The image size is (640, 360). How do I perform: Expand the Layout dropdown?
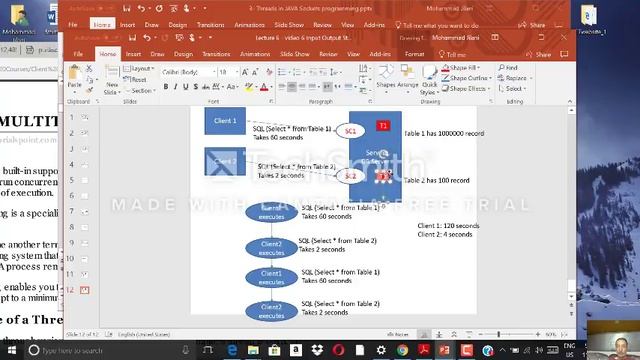(139, 69)
